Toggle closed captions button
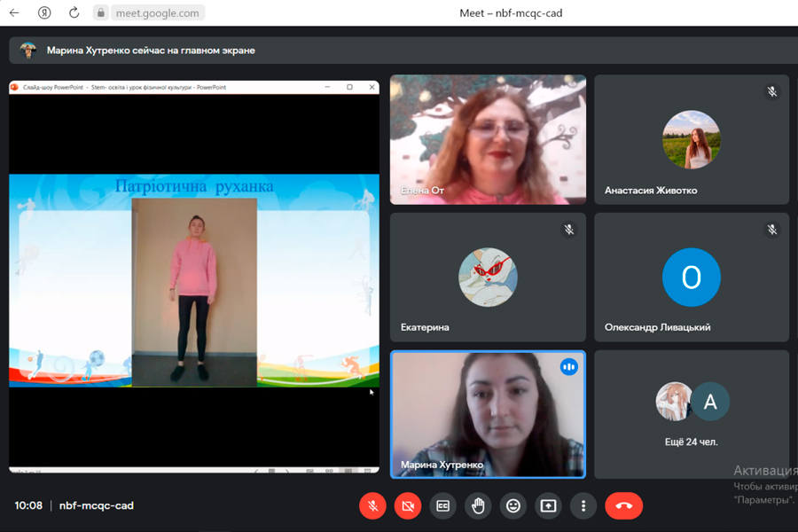Viewport: 798px width, 532px height. 442,505
